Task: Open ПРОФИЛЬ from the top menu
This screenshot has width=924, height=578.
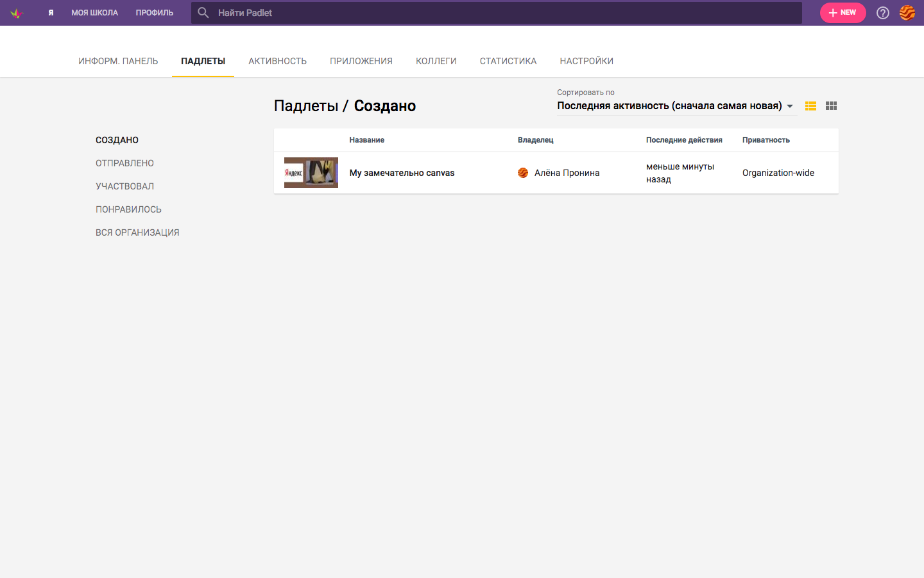Action: [x=154, y=12]
